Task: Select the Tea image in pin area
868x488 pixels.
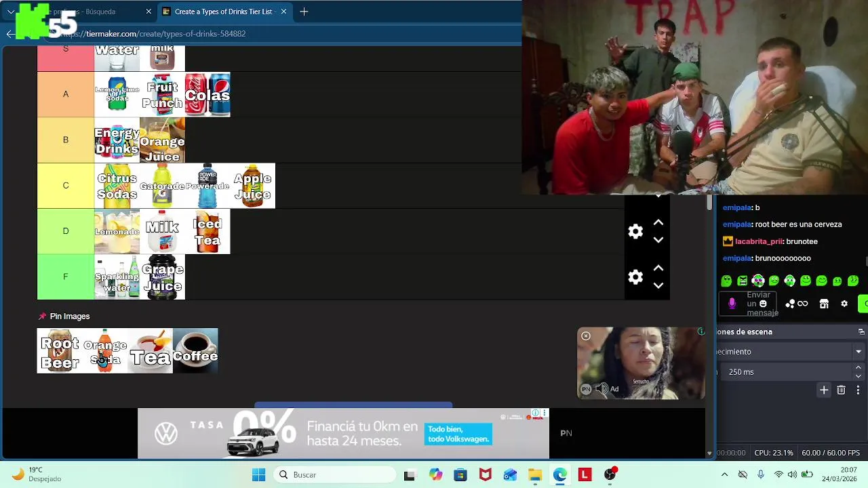Action: 150,351
